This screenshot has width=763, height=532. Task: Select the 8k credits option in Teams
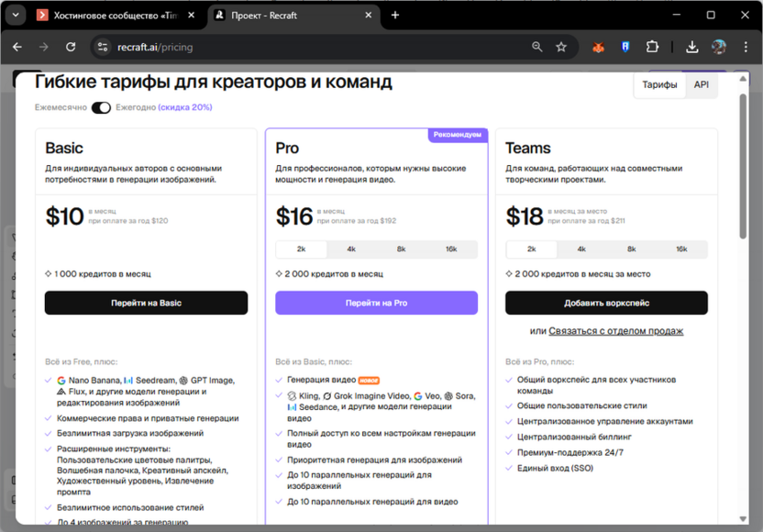point(632,249)
